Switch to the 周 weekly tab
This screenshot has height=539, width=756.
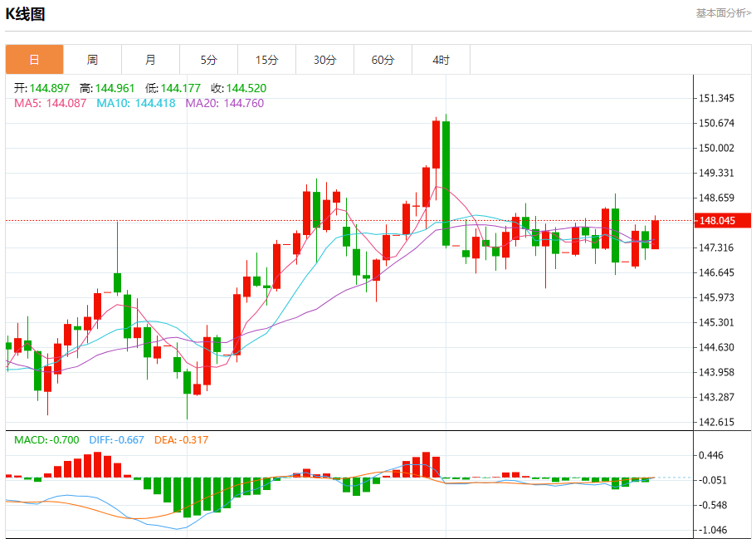(x=93, y=60)
